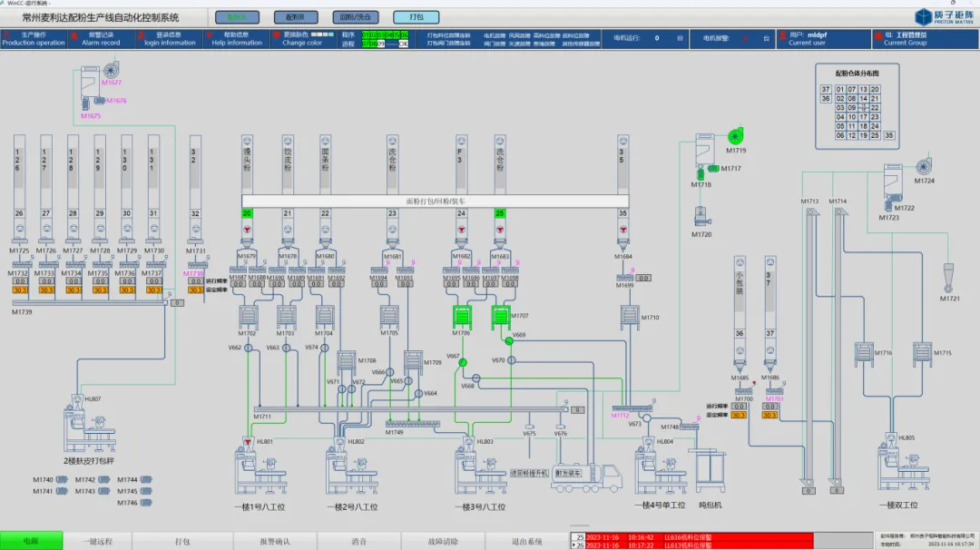Toggle valve V670

(511, 360)
